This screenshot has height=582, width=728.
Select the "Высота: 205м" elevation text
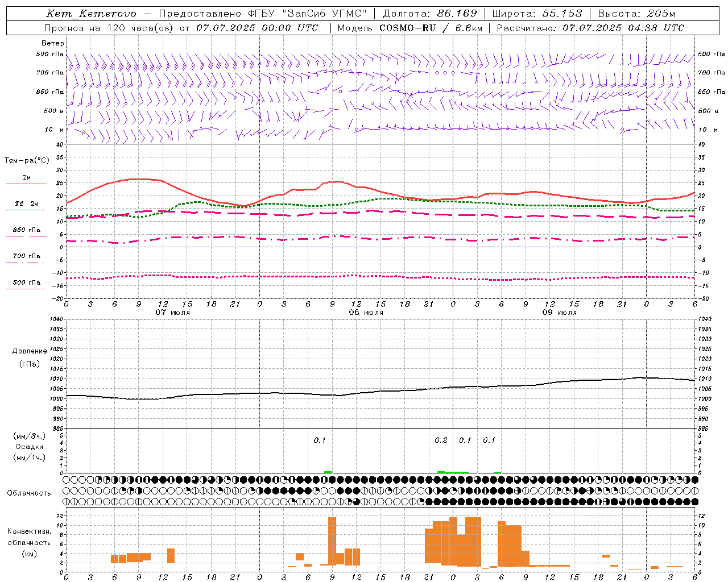pyautogui.click(x=636, y=14)
